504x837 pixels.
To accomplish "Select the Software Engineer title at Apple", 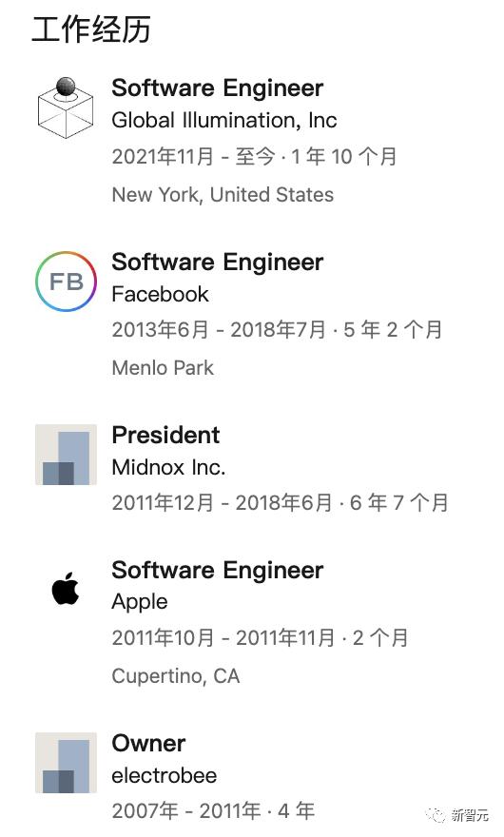I will point(218,570).
